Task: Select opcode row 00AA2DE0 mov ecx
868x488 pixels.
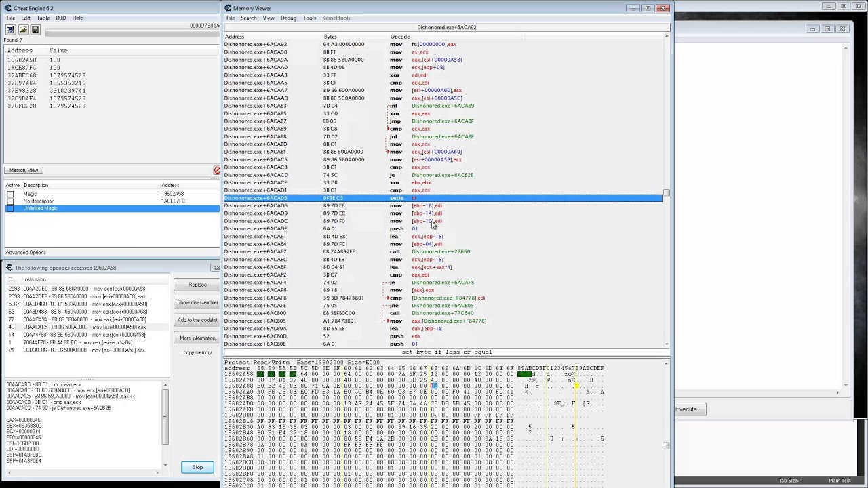Action: click(87, 289)
